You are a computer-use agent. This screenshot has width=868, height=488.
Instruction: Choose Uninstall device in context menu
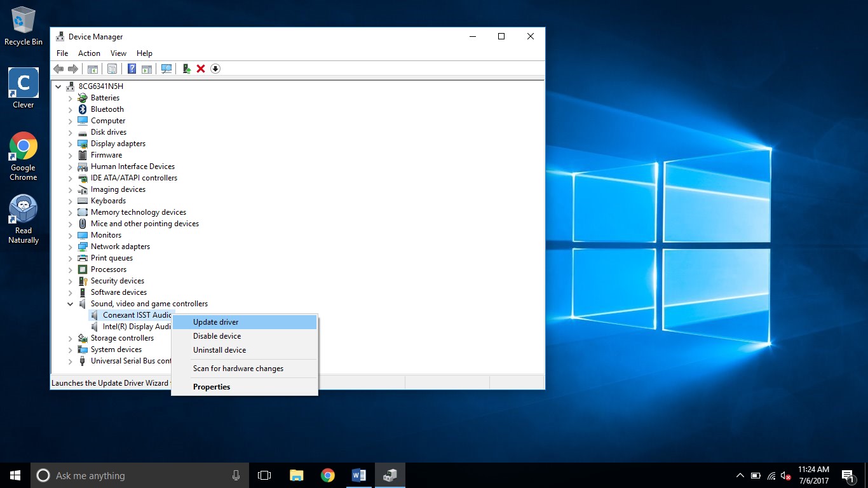click(245, 350)
